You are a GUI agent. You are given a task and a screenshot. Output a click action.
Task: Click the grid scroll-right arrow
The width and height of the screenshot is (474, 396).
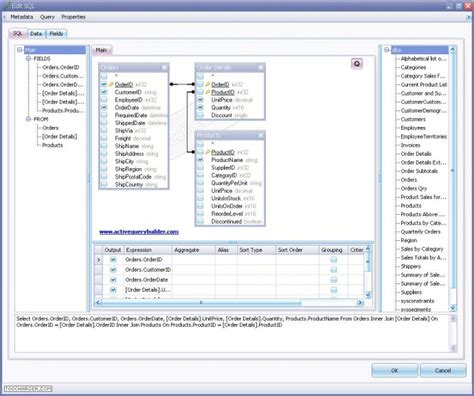360,303
